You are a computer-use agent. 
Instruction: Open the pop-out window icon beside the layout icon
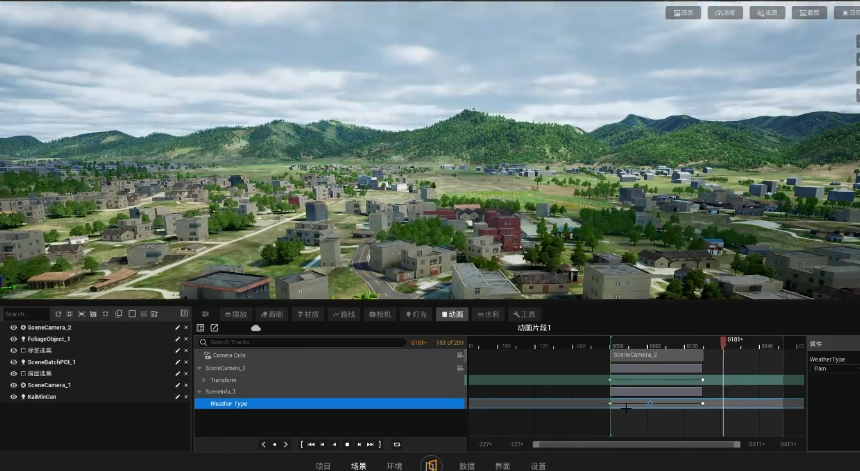coord(214,328)
